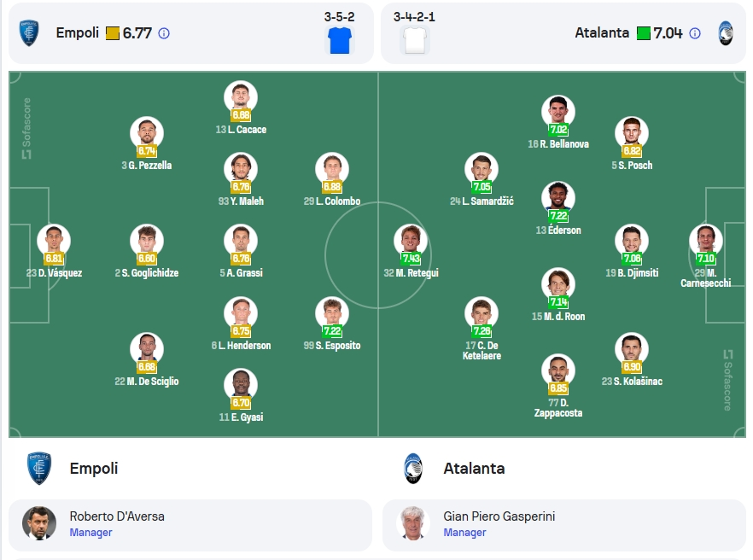
Task: Click the Empoli crest in the header
Action: click(29, 32)
